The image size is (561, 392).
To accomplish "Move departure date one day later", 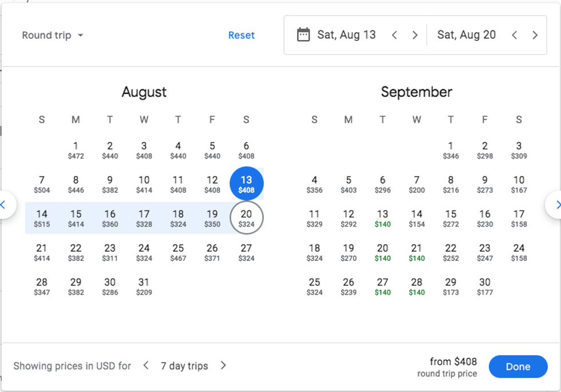I will (x=415, y=35).
